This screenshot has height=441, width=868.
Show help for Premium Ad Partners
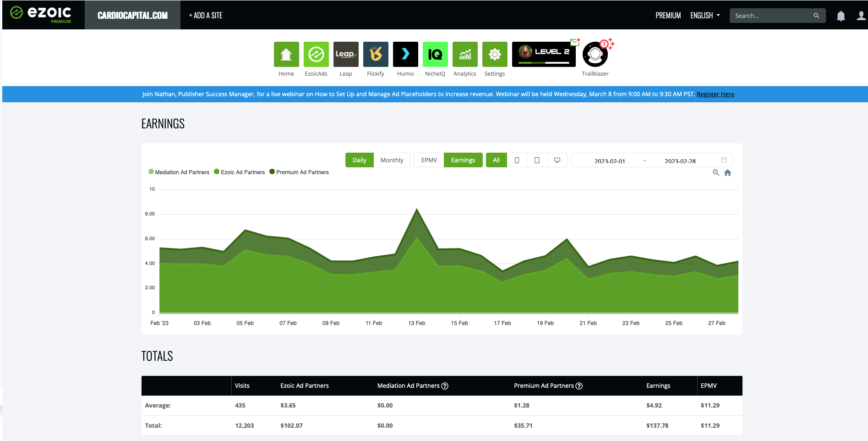[579, 386]
